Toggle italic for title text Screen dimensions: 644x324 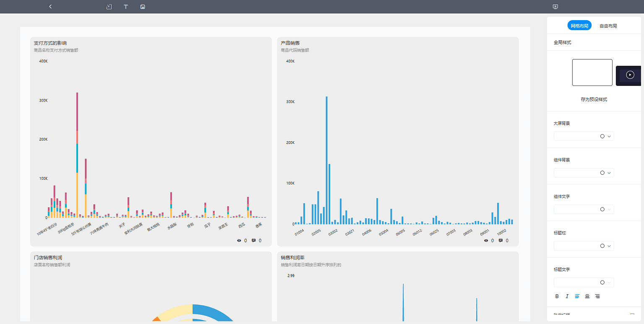[x=567, y=296]
